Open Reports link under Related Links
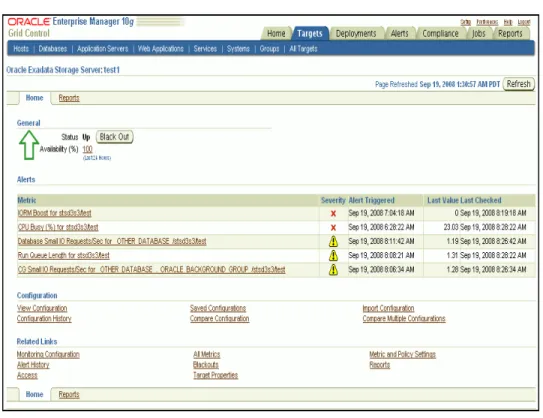Screen dimensions: 543x418 click(380, 365)
